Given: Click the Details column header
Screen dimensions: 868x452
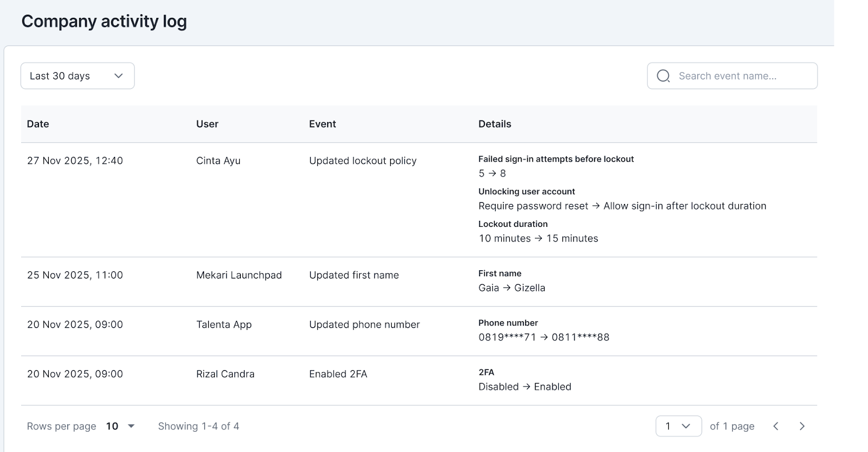Looking at the screenshot, I should tap(494, 124).
